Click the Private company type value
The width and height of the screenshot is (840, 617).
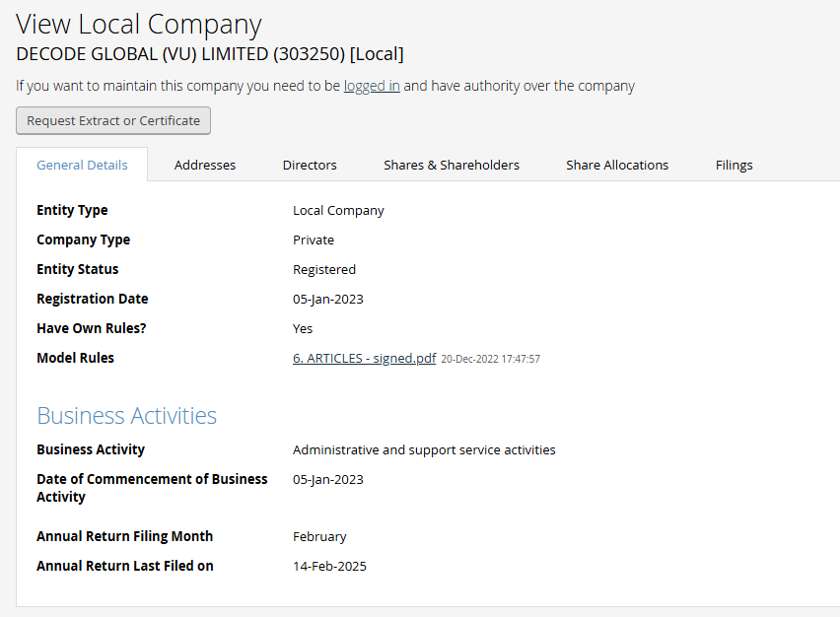coord(314,240)
